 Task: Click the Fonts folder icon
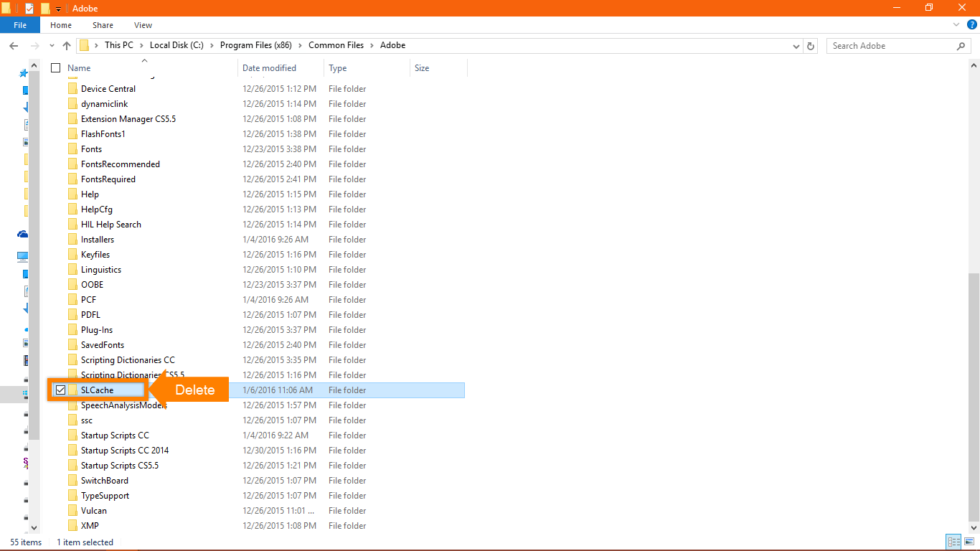tap(72, 149)
